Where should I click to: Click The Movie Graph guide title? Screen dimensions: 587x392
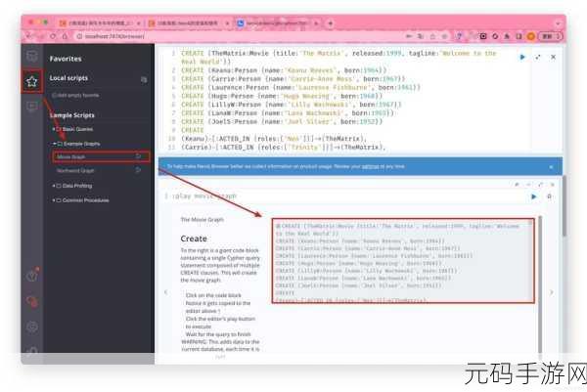coord(203,220)
